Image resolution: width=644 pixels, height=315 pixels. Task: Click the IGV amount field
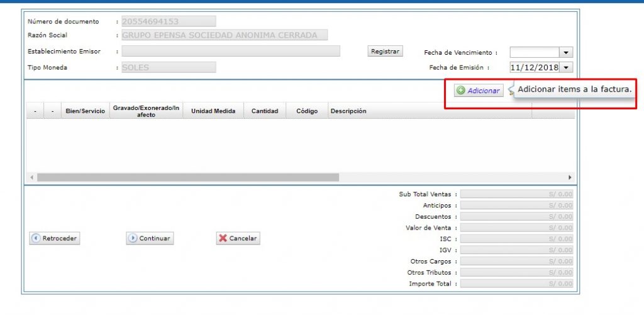tap(516, 250)
